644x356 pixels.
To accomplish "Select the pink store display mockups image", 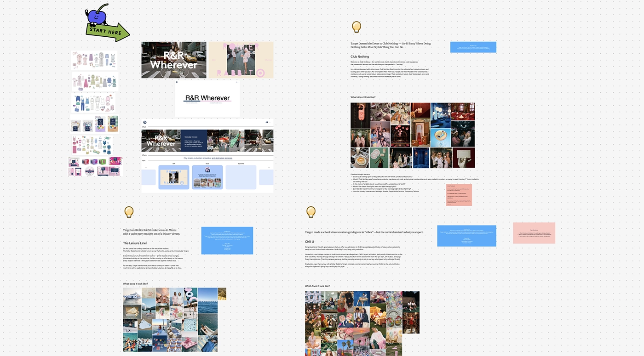I will tap(95, 167).
